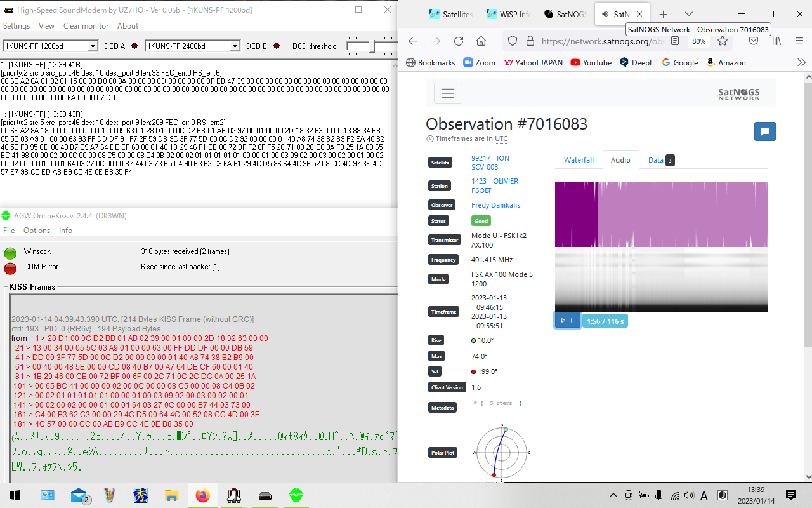
Task: Open the YouTube bookmark
Action: point(591,62)
